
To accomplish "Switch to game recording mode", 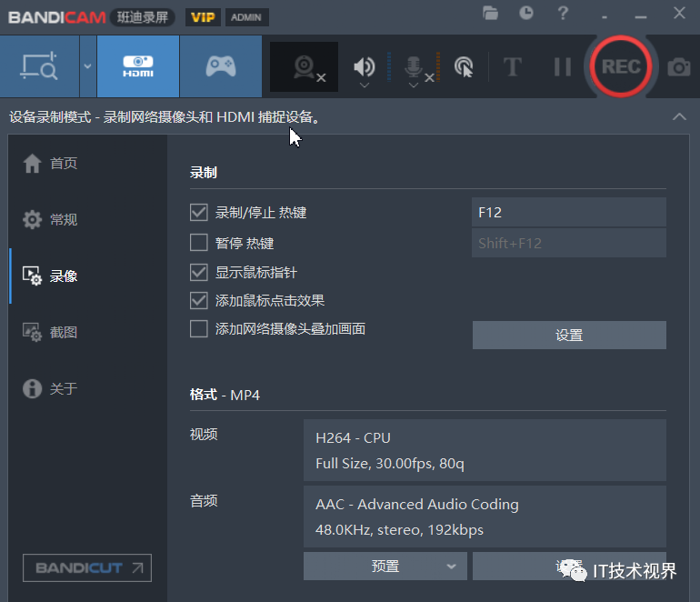I will click(x=221, y=66).
